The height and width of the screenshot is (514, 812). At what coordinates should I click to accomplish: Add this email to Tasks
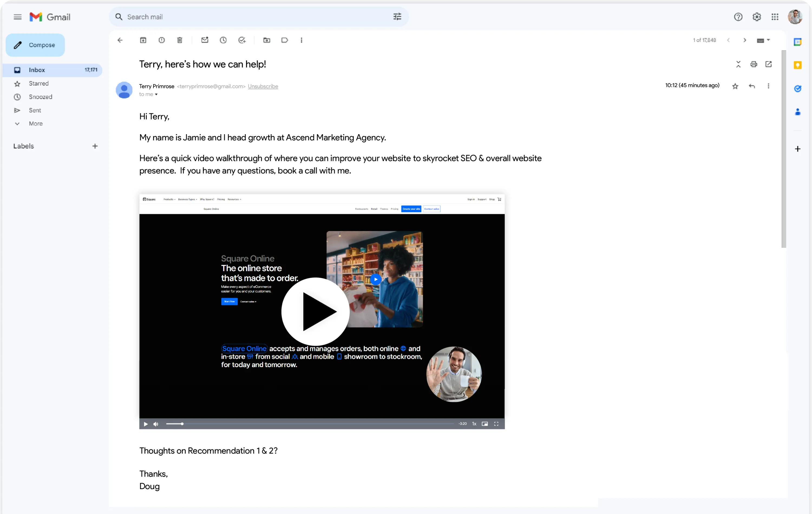point(242,40)
